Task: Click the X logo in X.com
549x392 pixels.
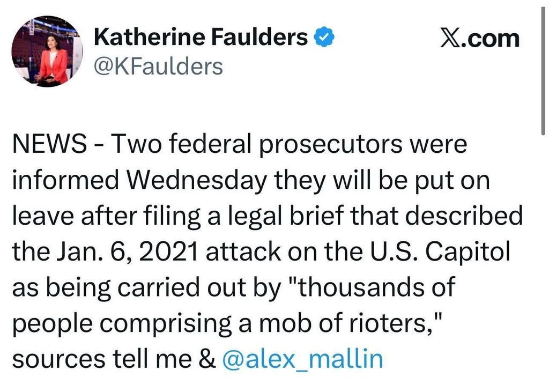Action: [452, 39]
